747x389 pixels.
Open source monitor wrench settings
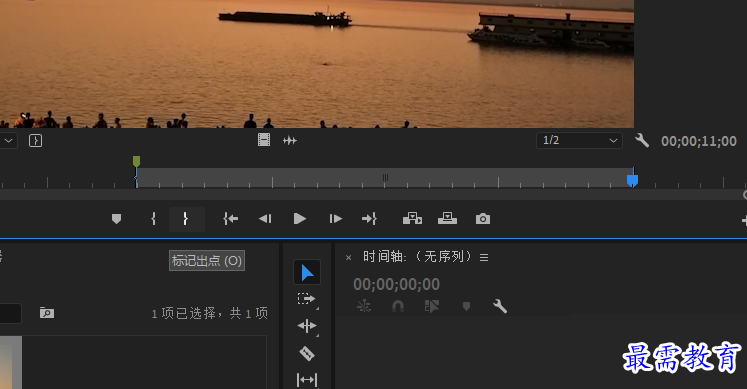click(x=642, y=140)
